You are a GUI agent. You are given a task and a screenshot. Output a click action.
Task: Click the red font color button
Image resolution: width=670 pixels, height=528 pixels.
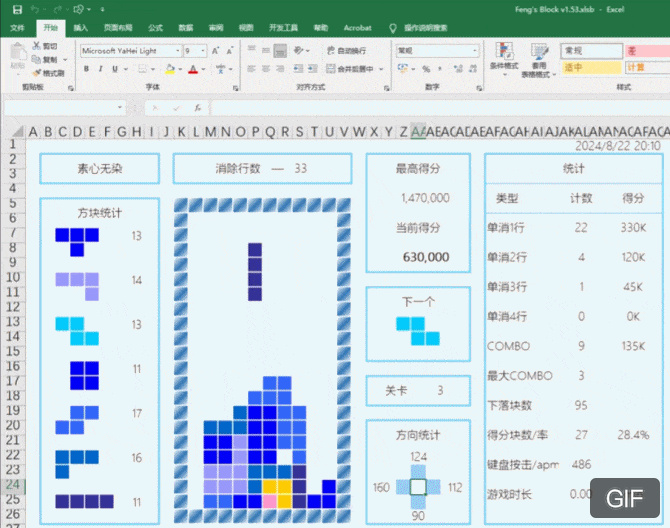(193, 68)
